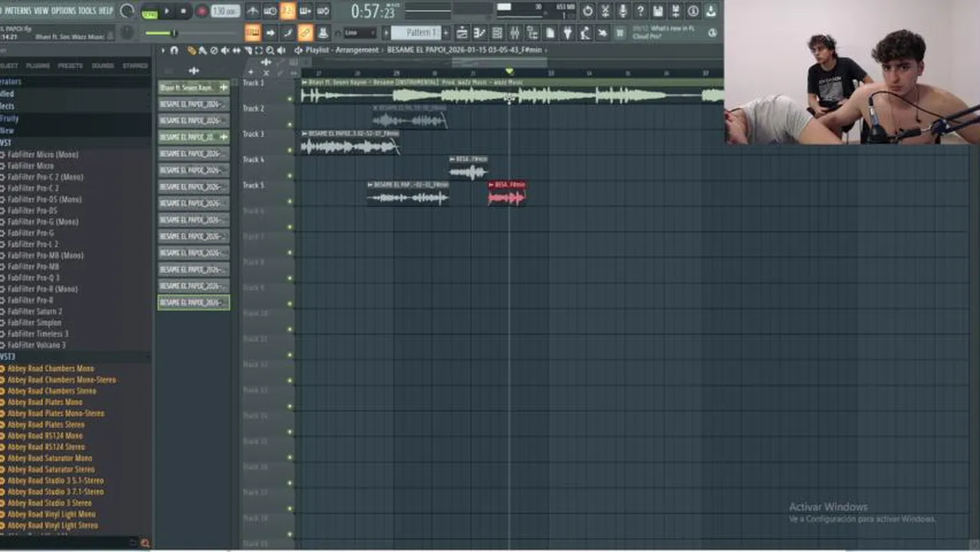Toggle wait for input before playing

point(270,11)
